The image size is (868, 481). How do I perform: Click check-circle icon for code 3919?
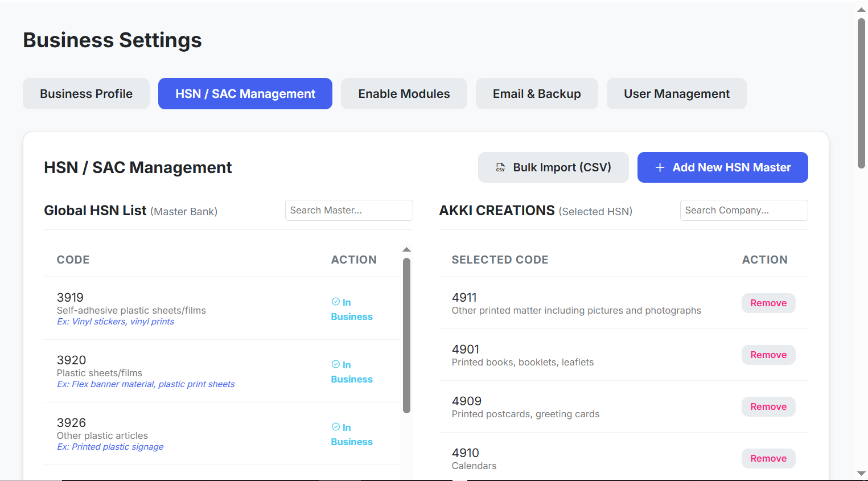click(336, 302)
